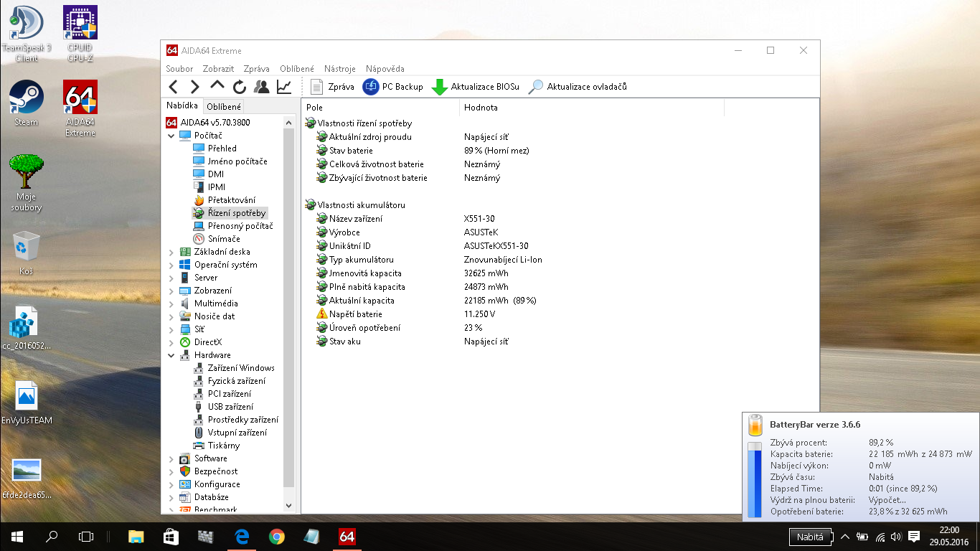Select DMI in the tree
The height and width of the screenshot is (551, 980).
point(215,174)
